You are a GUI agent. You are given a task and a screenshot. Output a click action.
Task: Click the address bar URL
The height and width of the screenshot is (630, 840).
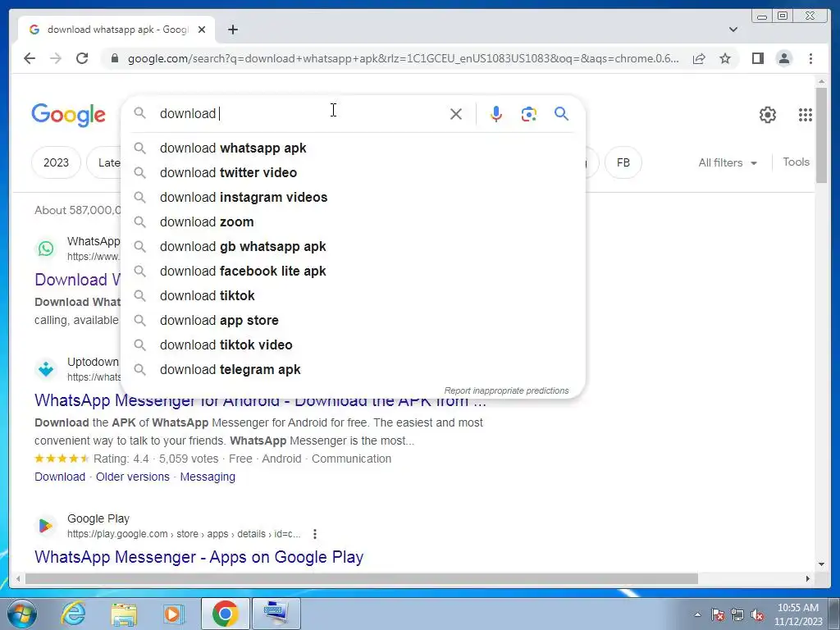tap(403, 58)
